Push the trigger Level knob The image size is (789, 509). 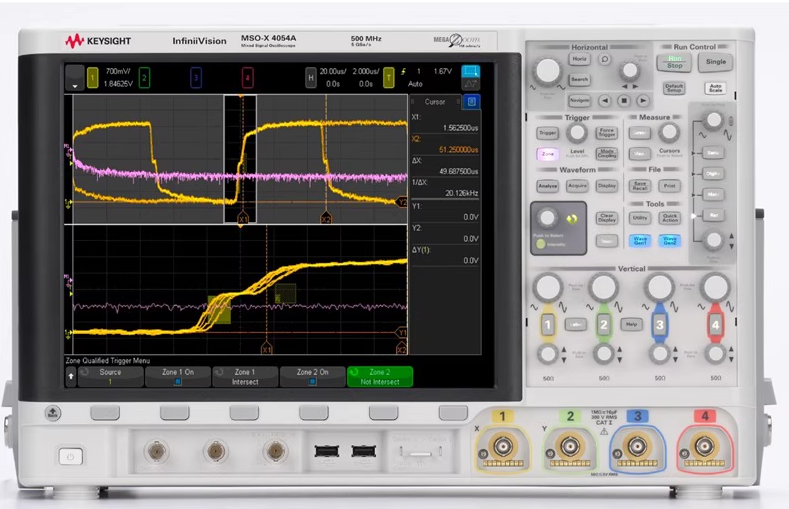coord(577,133)
